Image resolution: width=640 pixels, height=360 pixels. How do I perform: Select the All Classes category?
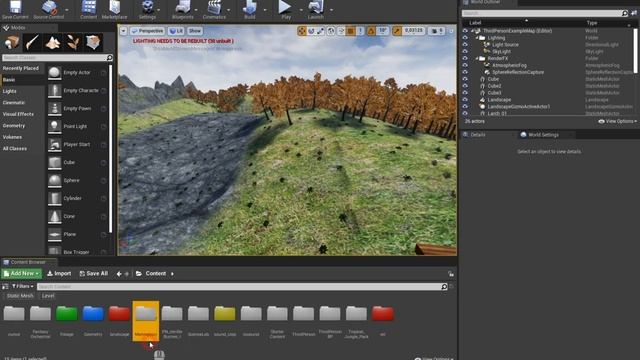[x=22, y=149]
